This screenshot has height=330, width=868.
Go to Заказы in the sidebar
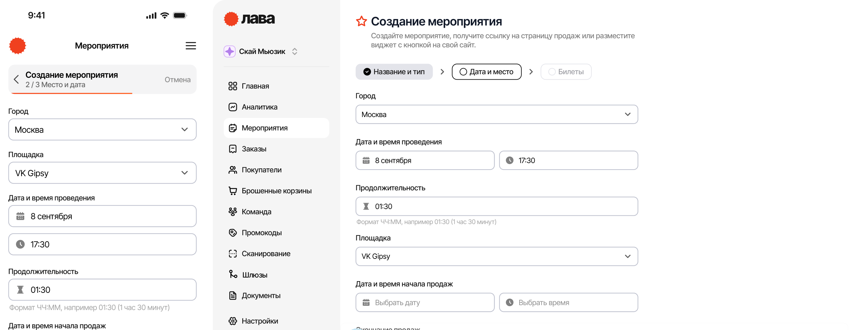pos(254,149)
